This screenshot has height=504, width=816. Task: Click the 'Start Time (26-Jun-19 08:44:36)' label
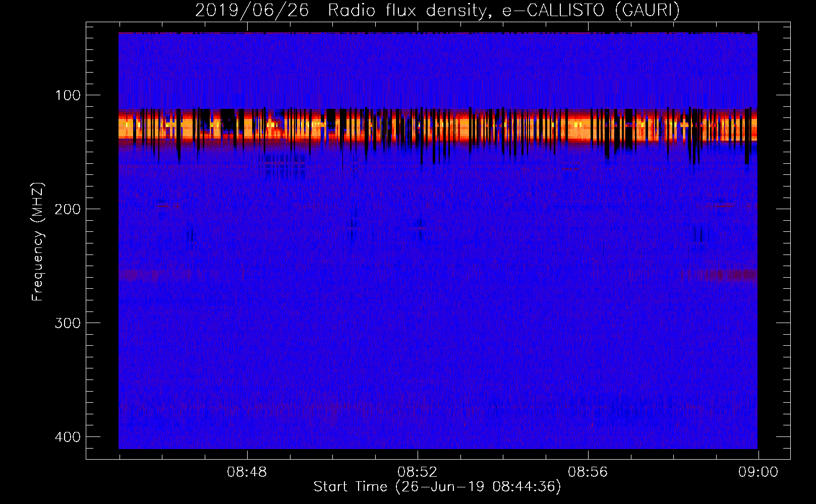pos(437,487)
